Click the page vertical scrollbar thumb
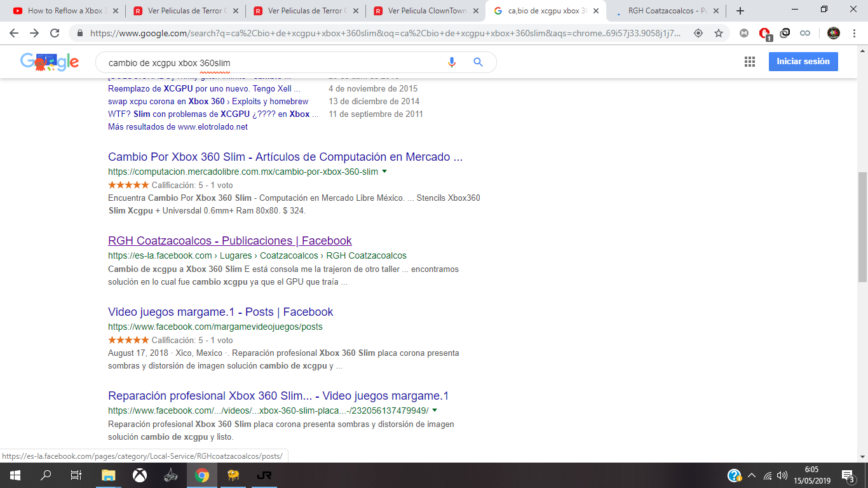The image size is (868, 488). [862, 227]
